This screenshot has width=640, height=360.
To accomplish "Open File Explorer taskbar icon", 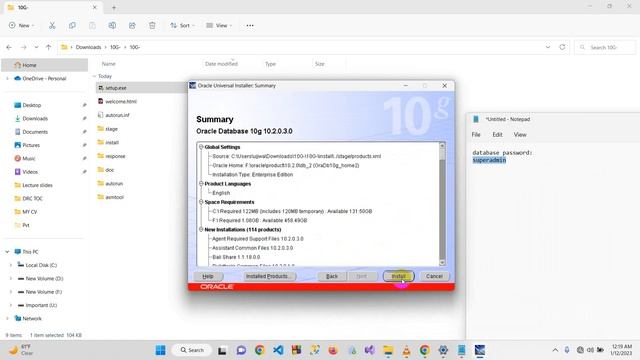I will (388, 350).
